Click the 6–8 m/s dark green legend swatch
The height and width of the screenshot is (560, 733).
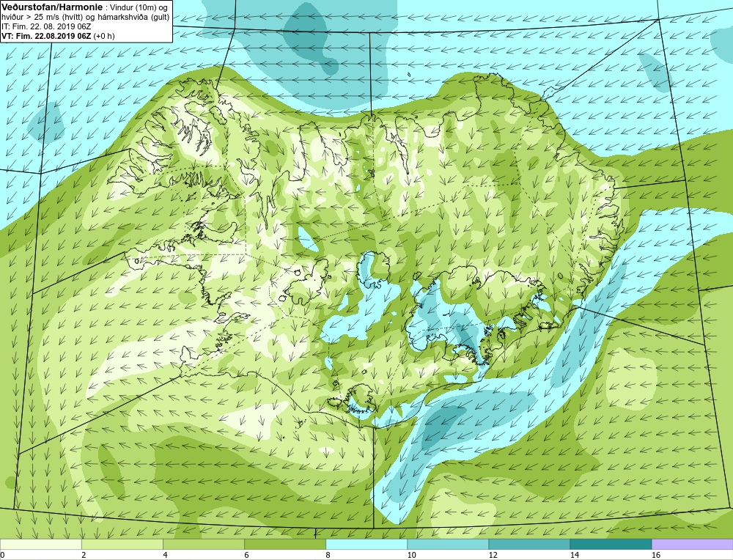click(285, 544)
